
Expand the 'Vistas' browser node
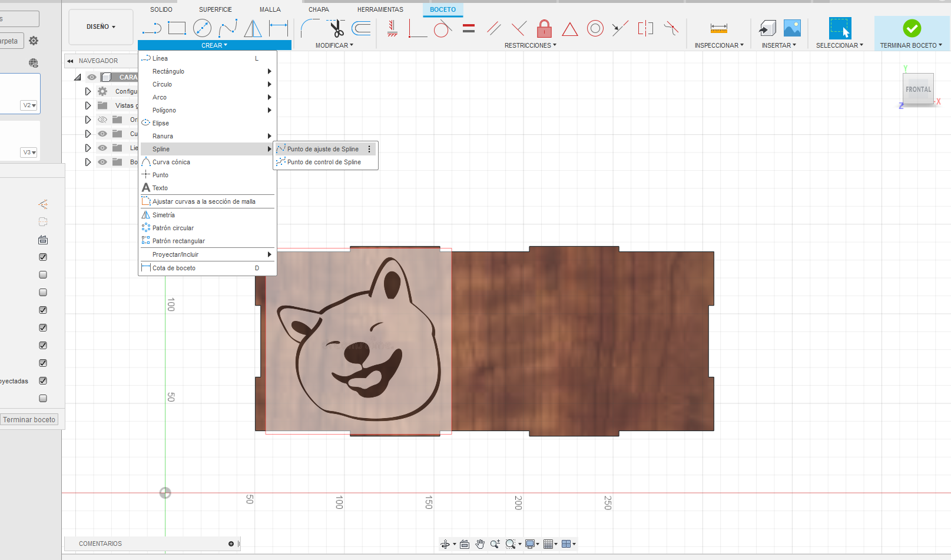click(x=88, y=105)
